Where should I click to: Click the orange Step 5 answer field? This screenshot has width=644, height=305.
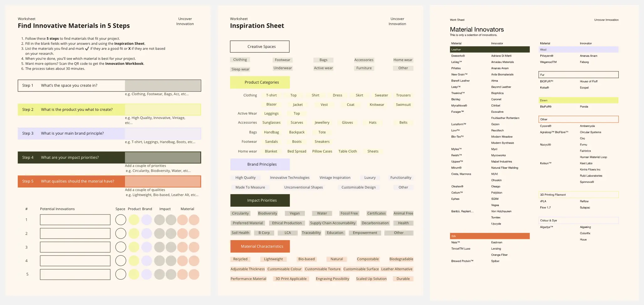click(x=163, y=181)
